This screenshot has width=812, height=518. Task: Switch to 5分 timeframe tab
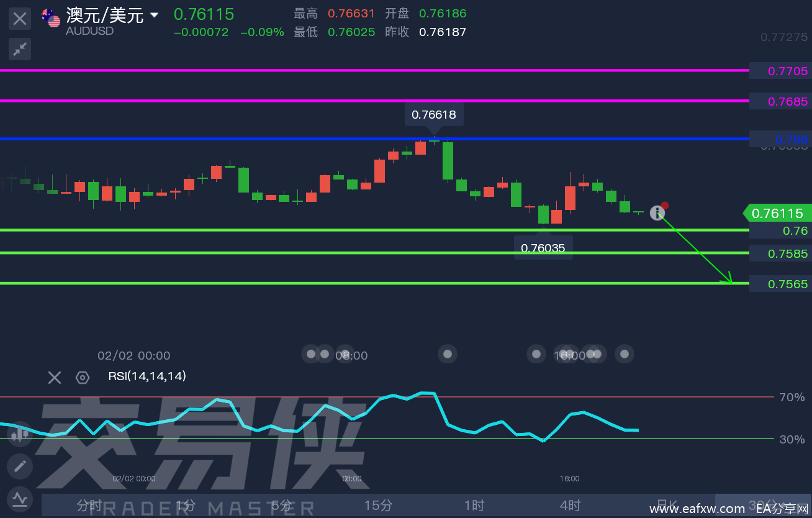[281, 506]
